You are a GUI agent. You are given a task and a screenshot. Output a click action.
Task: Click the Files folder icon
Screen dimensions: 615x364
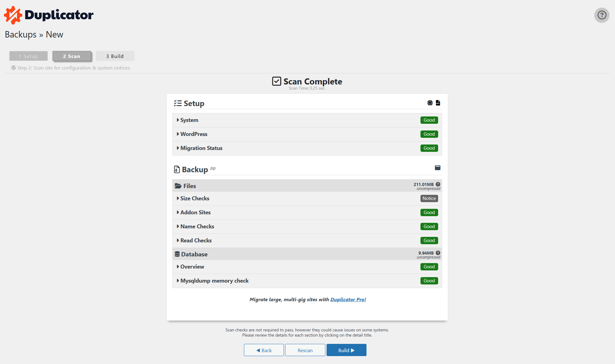click(178, 186)
